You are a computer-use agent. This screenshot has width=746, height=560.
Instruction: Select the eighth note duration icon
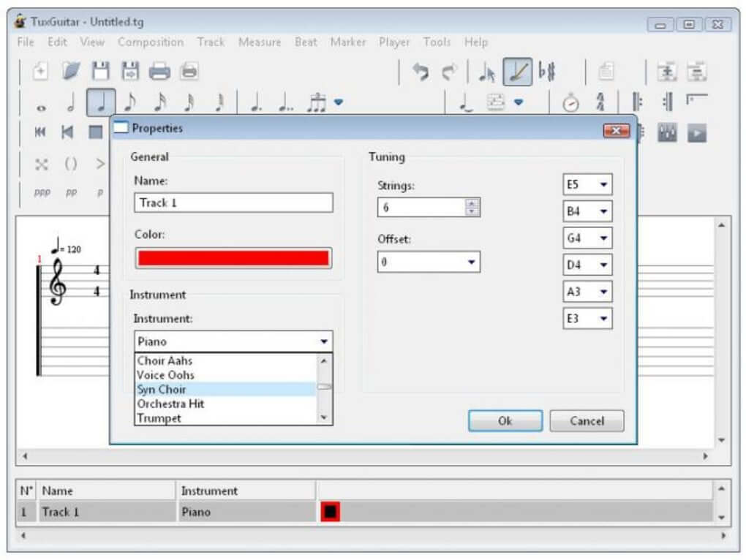tap(129, 103)
